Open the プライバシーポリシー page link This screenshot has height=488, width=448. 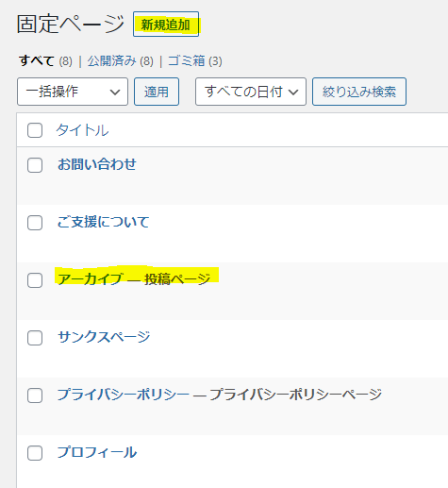(124, 395)
